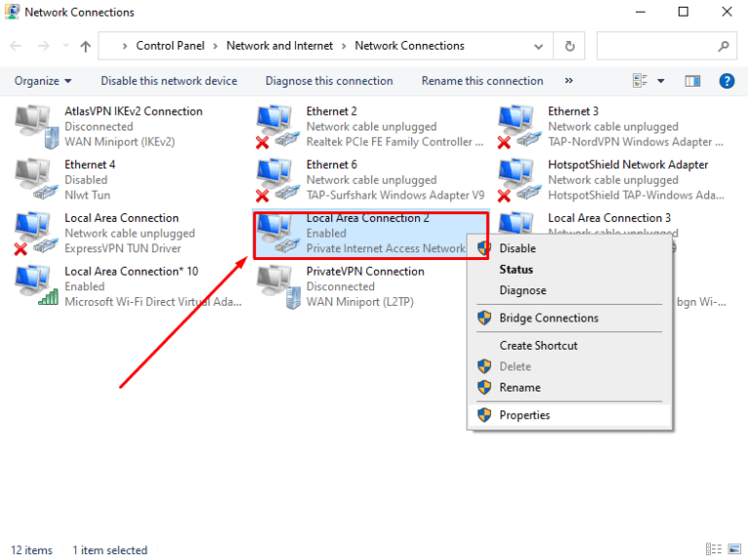Viewport: 748px width, 560px height.
Task: Go up one level with Up arrow
Action: [86, 46]
